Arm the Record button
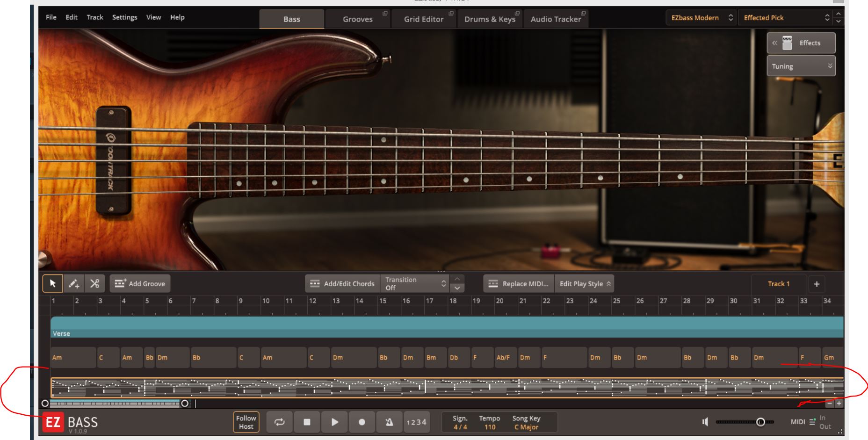This screenshot has width=868, height=440. coord(362,422)
